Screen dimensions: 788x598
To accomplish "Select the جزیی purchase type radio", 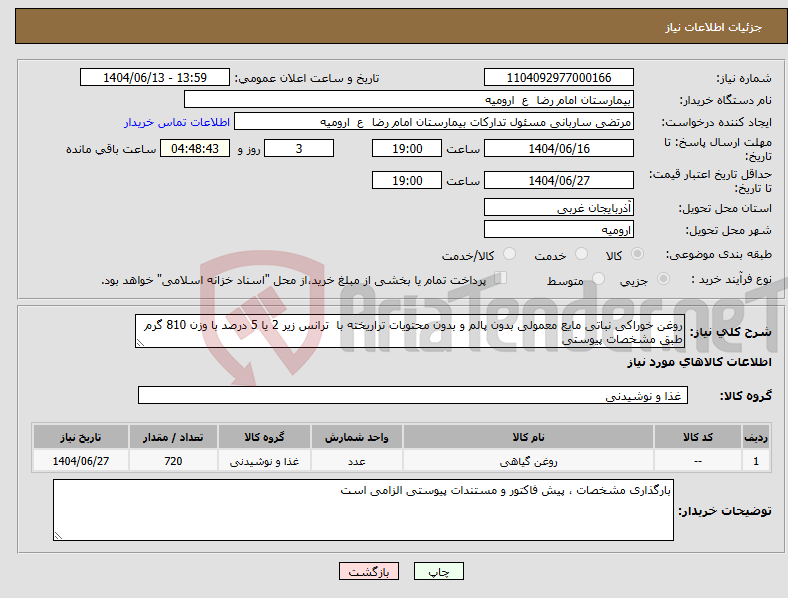I will click(x=663, y=279).
